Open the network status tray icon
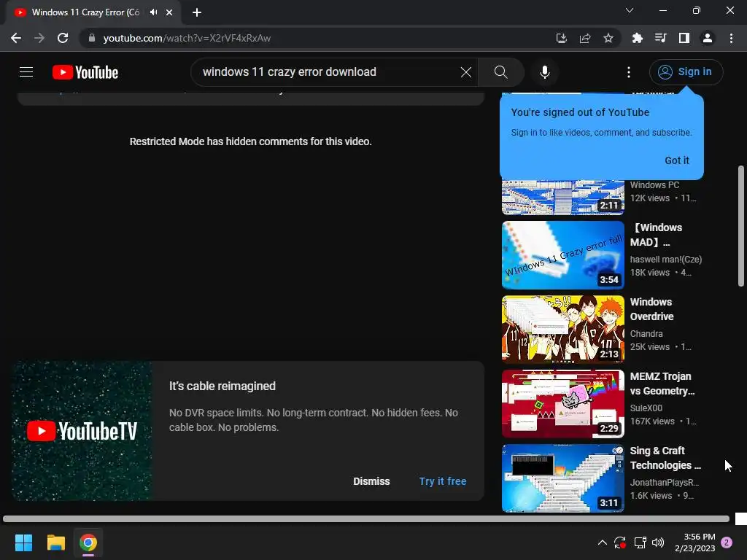The image size is (747, 560). click(x=640, y=542)
